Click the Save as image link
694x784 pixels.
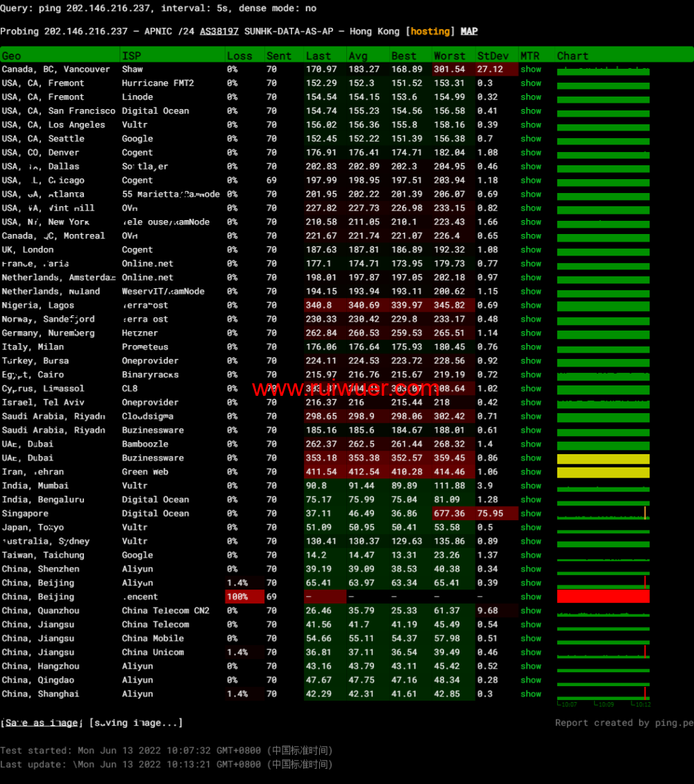click(x=42, y=723)
